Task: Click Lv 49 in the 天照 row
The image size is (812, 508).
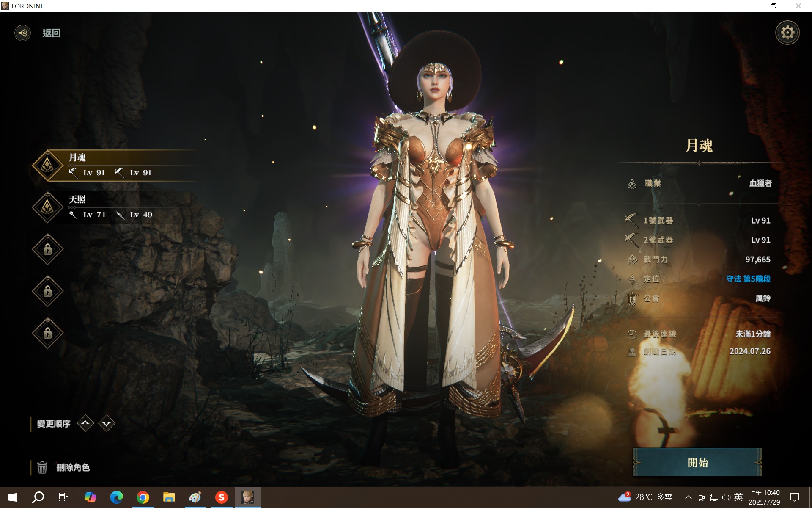Action: (x=141, y=215)
